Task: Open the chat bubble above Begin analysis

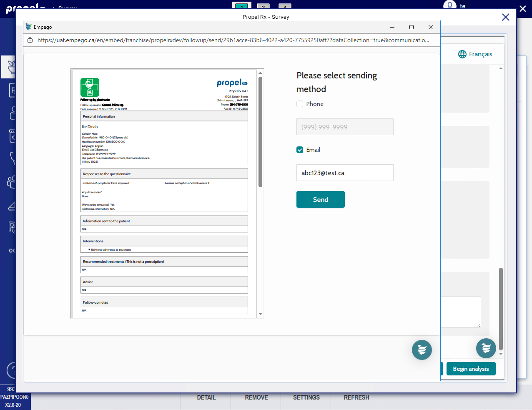Action: pos(486,348)
